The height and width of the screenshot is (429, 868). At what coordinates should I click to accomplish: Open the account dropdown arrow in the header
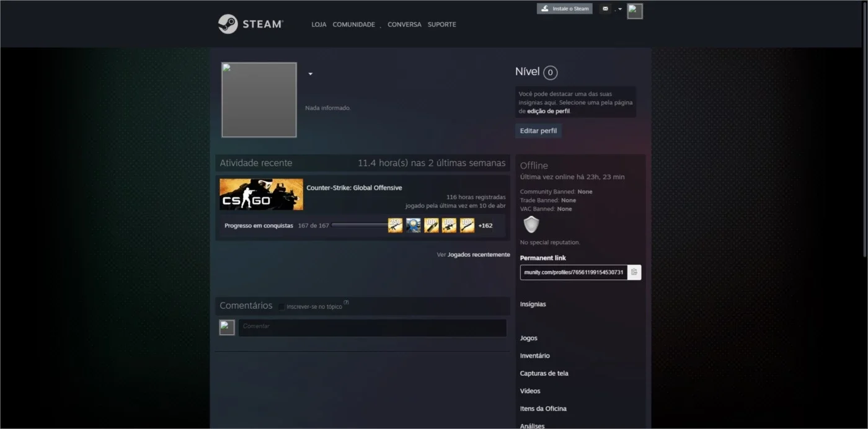point(620,9)
